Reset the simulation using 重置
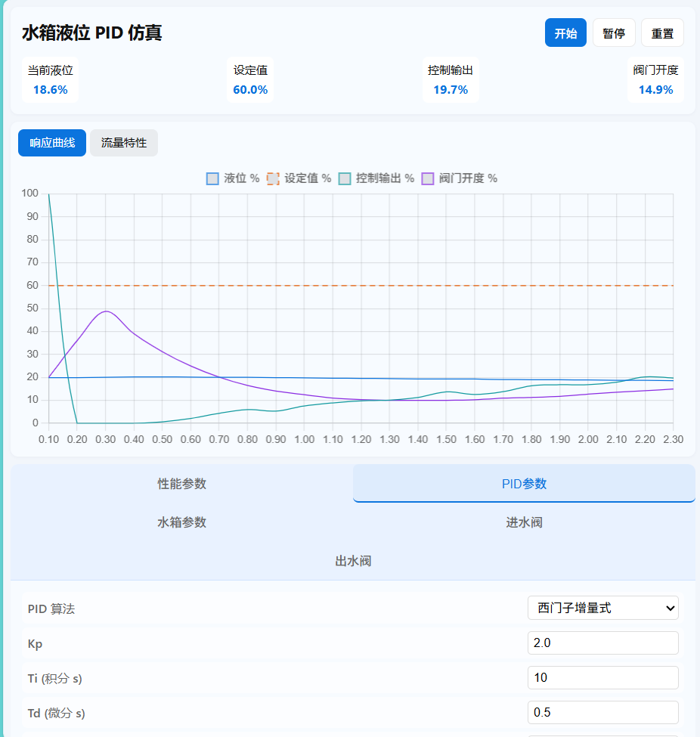Image resolution: width=700 pixels, height=737 pixels. pos(662,33)
